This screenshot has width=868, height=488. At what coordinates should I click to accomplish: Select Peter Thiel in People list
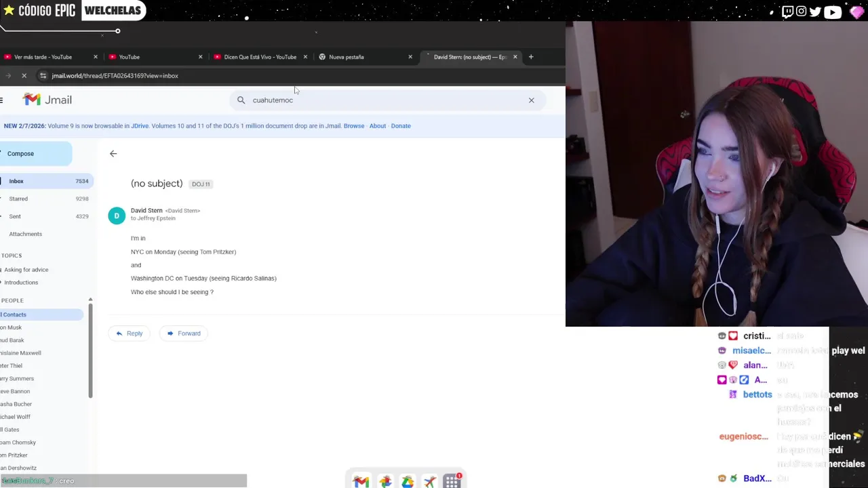coord(11,366)
